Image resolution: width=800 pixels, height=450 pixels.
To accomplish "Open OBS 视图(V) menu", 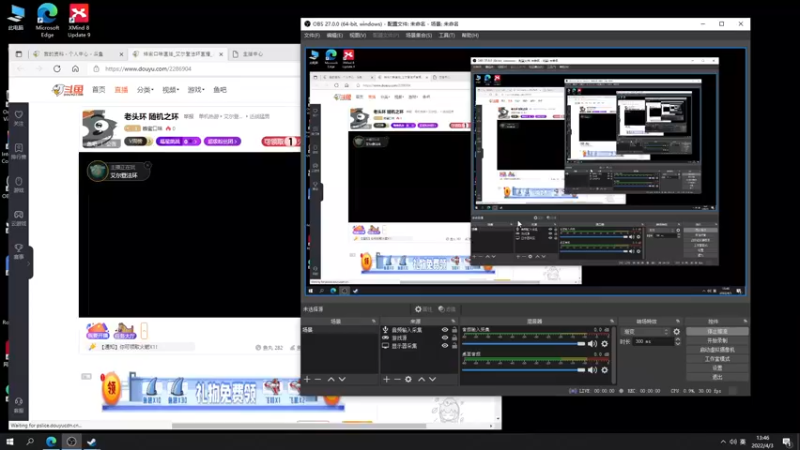I will pyautogui.click(x=358, y=35).
